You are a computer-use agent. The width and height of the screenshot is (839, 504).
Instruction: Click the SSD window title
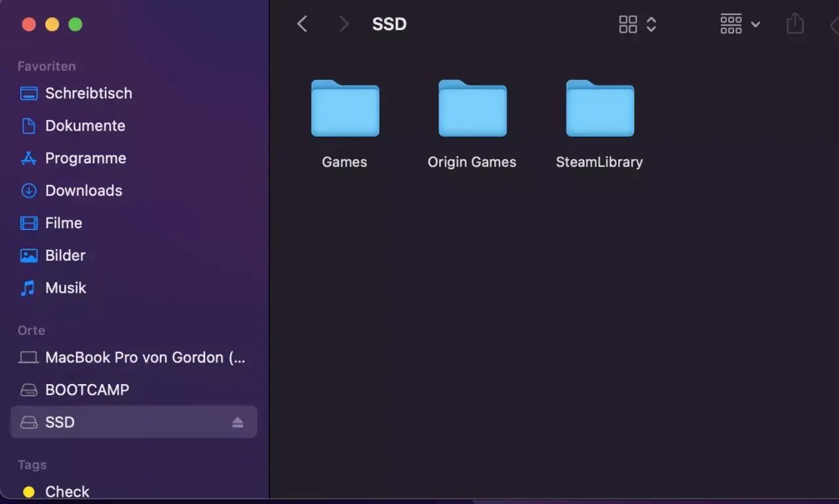[389, 24]
